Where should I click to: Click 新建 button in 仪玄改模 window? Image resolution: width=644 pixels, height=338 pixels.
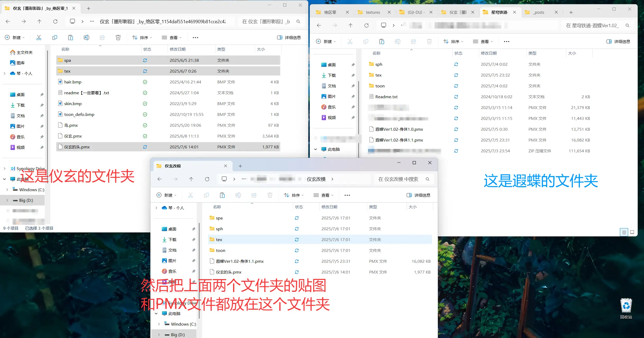[166, 195]
